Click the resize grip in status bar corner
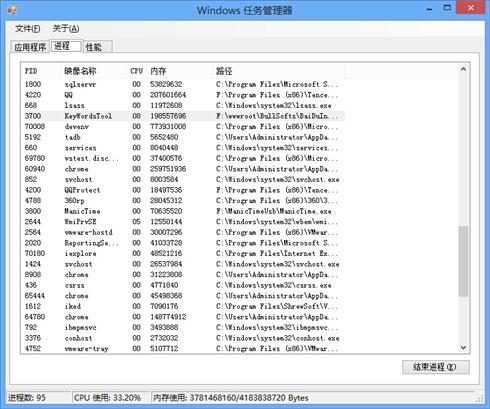490x409 pixels. (480, 398)
